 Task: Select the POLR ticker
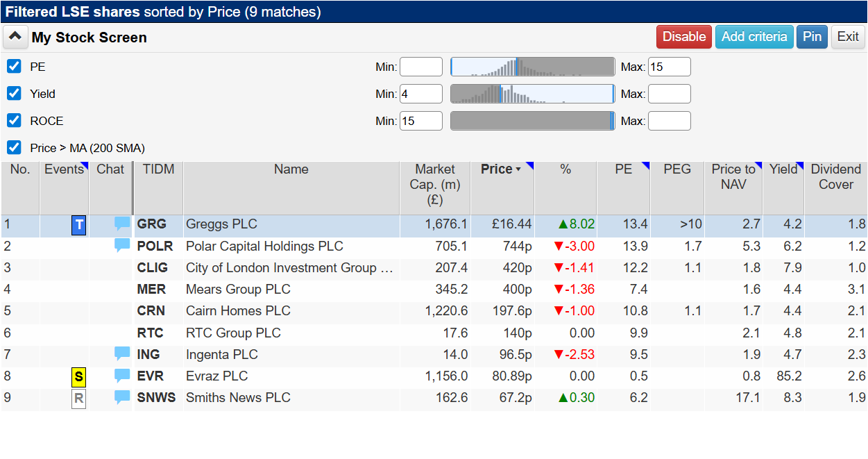155,246
